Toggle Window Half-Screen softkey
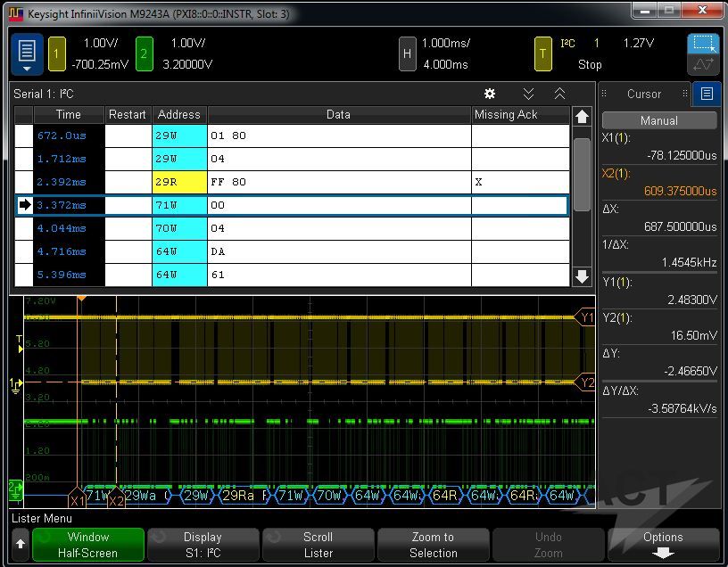Viewport: 728px width, 567px height. coord(88,545)
